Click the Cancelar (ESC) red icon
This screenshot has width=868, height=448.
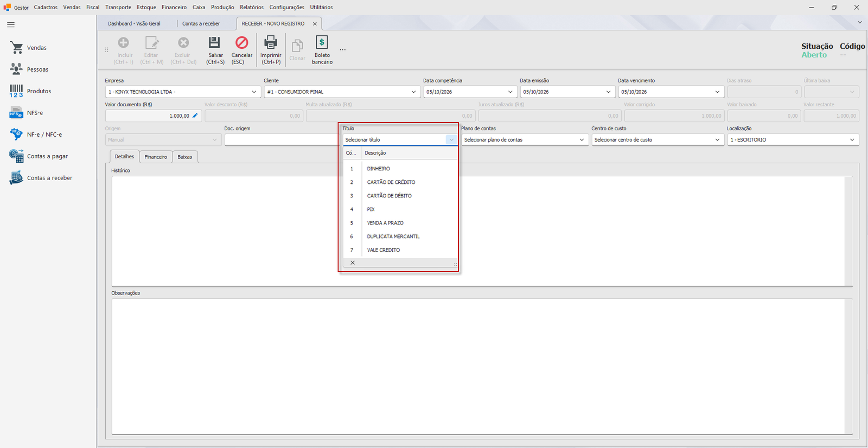pyautogui.click(x=241, y=42)
